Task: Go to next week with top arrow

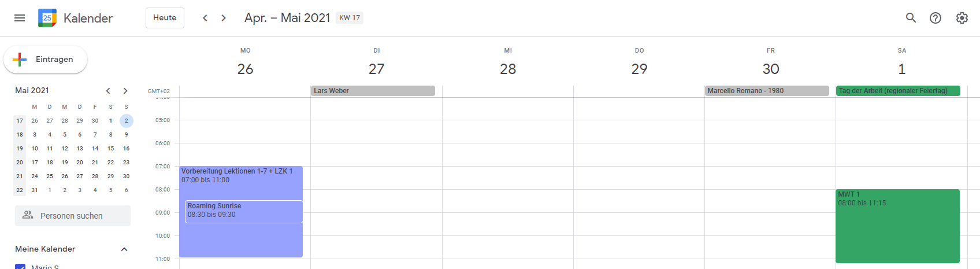Action: tap(224, 18)
